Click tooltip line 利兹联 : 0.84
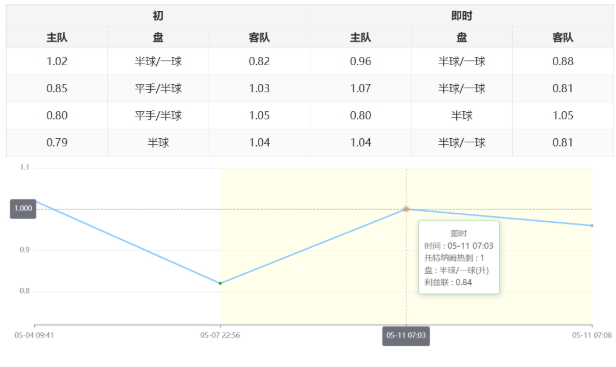616x367 pixels. [x=448, y=283]
